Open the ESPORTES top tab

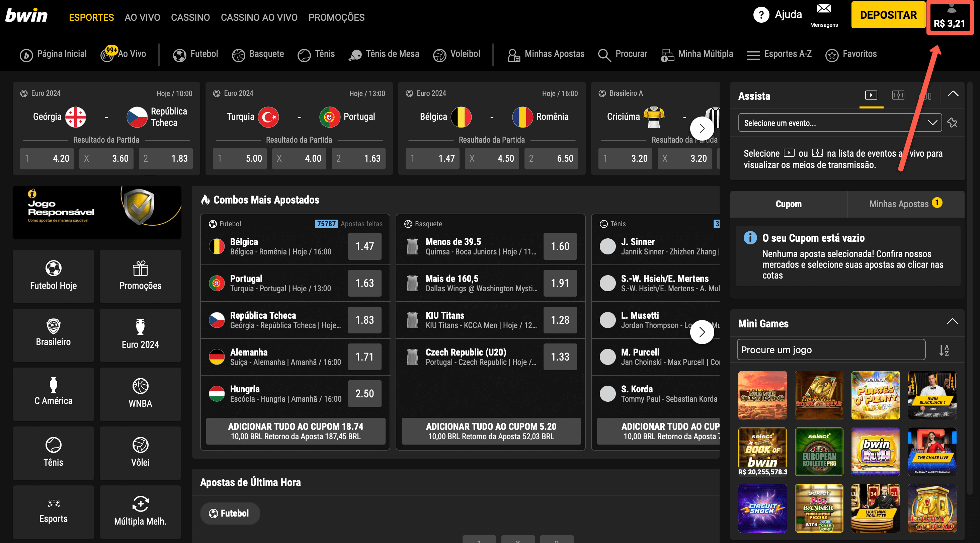pos(91,17)
